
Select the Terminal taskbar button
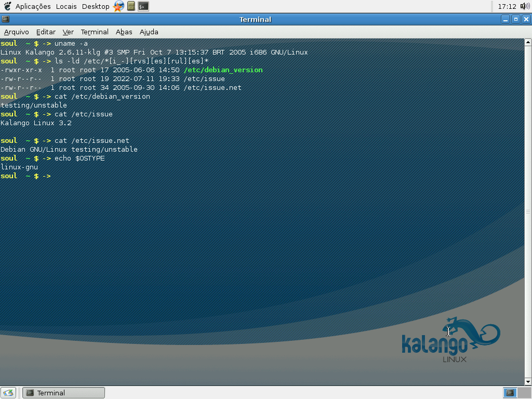click(63, 393)
